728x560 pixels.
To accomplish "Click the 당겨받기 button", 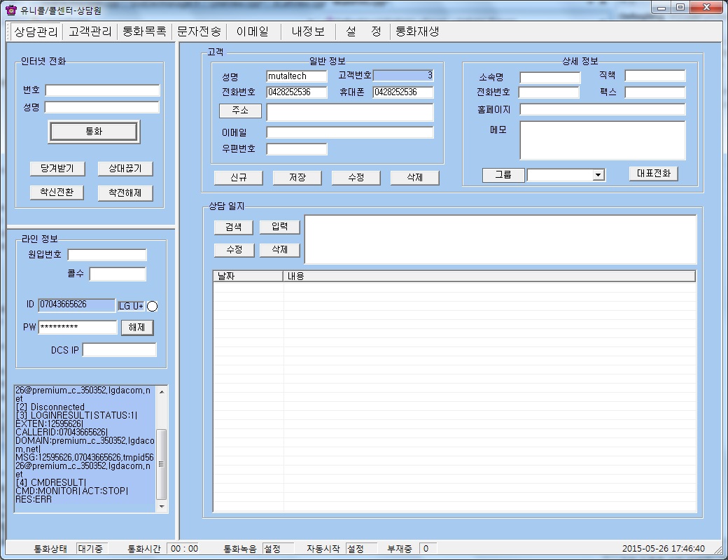I will (x=57, y=169).
